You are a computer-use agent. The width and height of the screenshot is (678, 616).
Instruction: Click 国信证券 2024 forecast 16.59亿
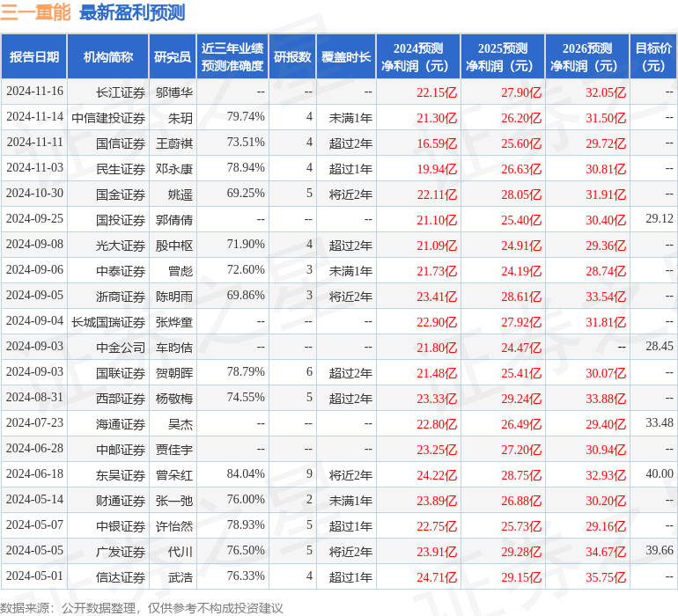click(x=437, y=143)
